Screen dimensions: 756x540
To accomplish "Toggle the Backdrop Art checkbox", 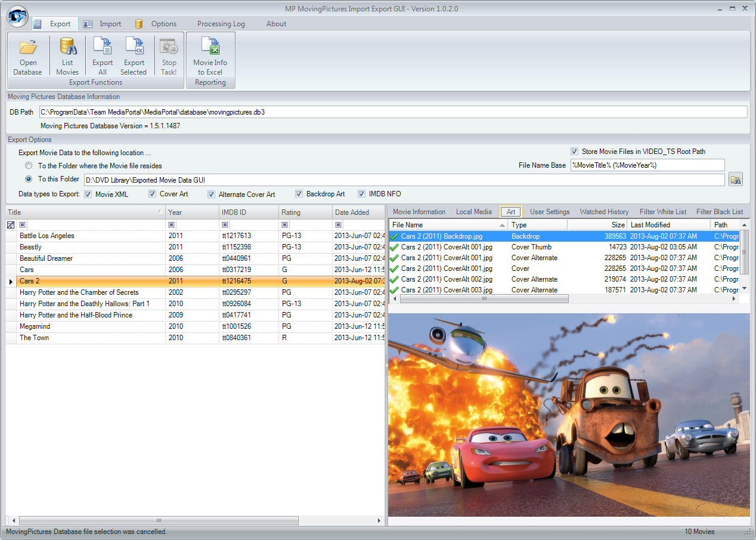I will [299, 194].
